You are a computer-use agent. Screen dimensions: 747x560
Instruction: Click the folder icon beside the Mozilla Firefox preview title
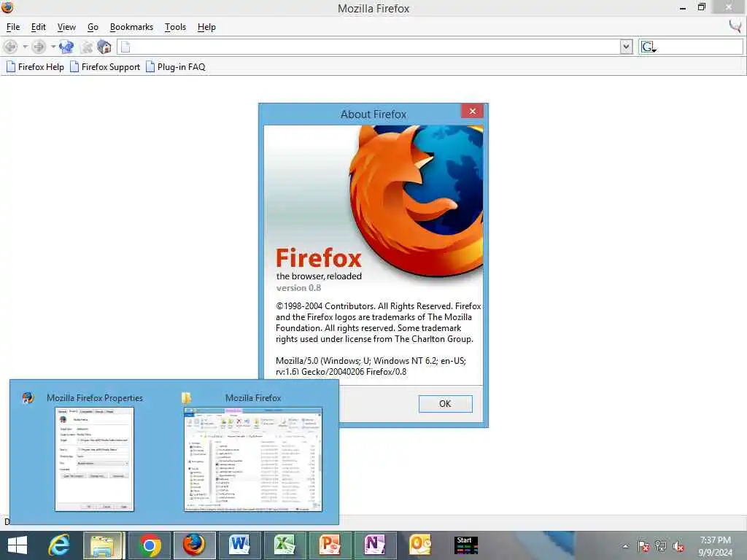[x=186, y=397]
